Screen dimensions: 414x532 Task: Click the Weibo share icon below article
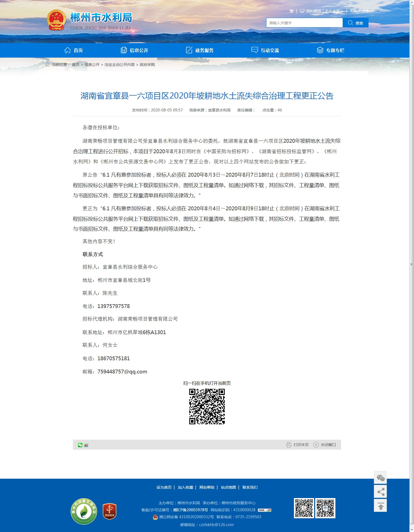click(x=86, y=445)
